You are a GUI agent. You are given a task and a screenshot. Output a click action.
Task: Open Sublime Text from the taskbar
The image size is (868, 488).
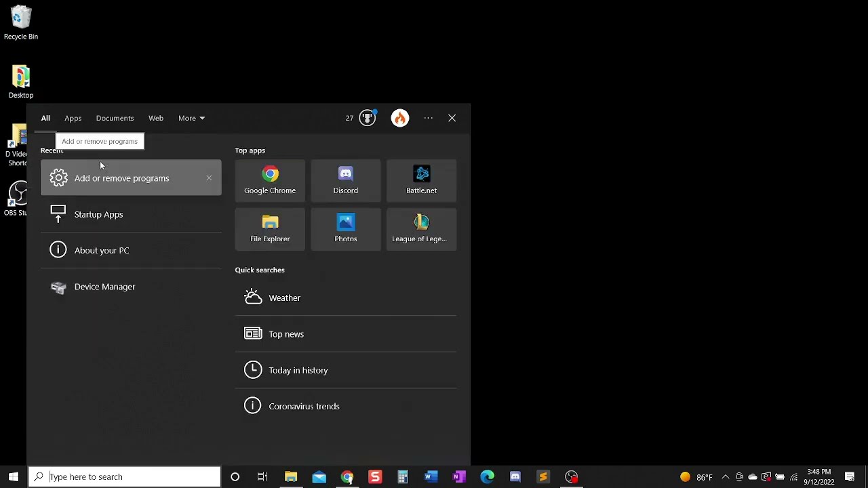(x=543, y=476)
